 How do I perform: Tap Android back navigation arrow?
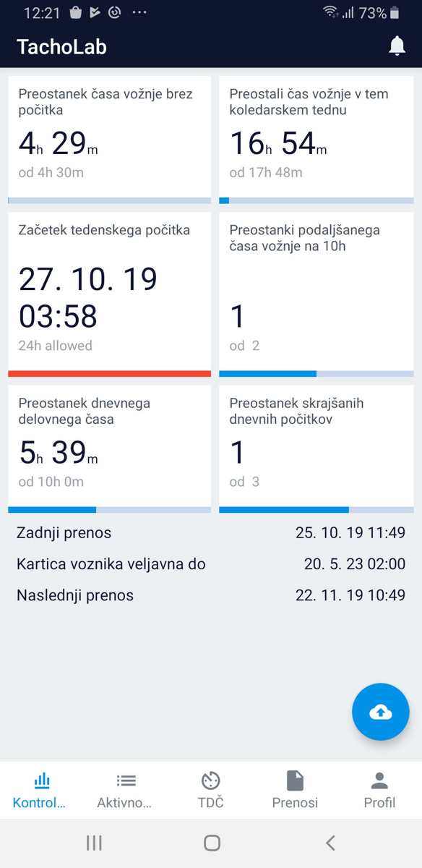330,842
